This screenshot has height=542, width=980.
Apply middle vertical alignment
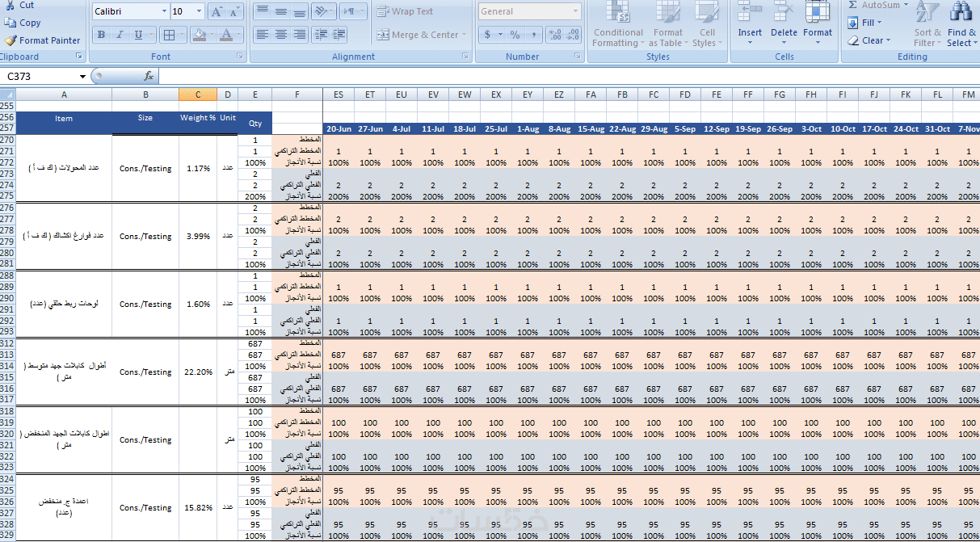[x=280, y=11]
